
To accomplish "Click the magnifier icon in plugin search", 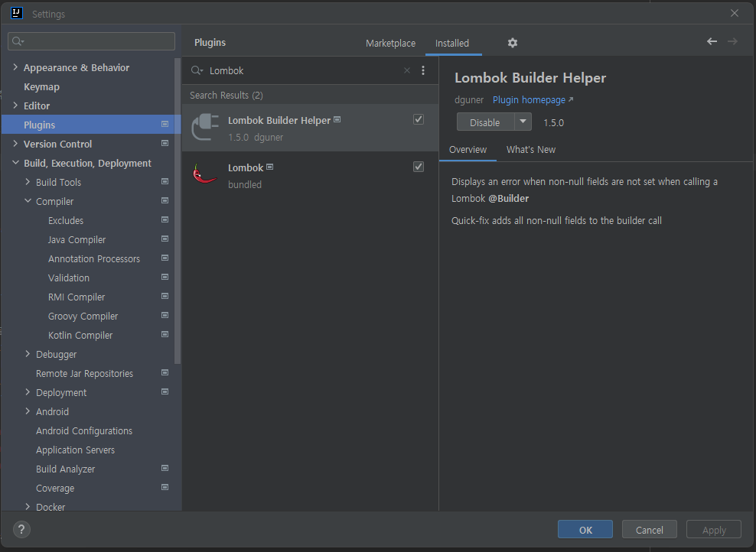I will tap(197, 70).
